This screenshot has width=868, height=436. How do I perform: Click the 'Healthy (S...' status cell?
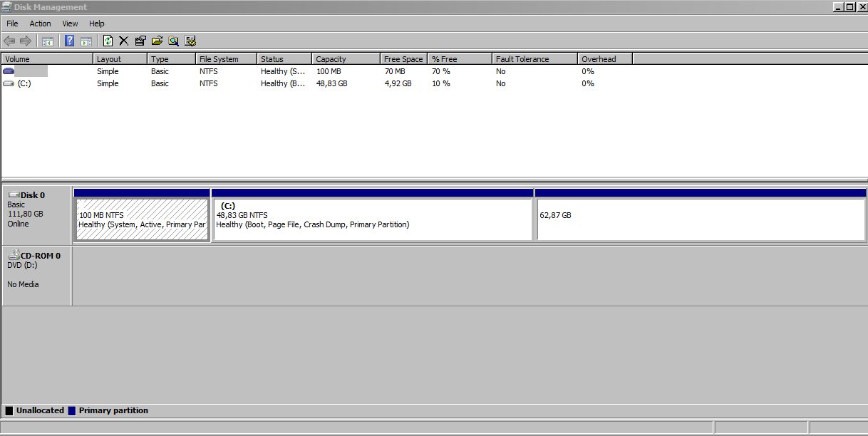[x=283, y=71]
